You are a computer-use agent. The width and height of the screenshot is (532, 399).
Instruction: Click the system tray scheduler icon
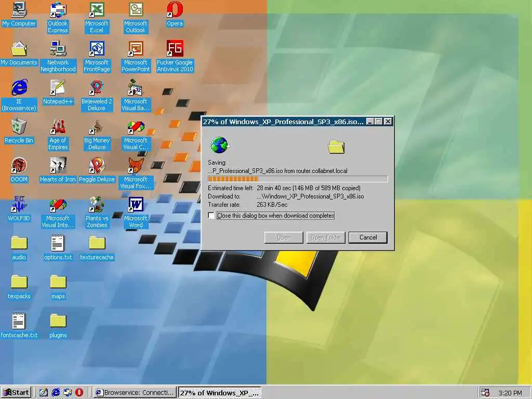[x=485, y=393]
